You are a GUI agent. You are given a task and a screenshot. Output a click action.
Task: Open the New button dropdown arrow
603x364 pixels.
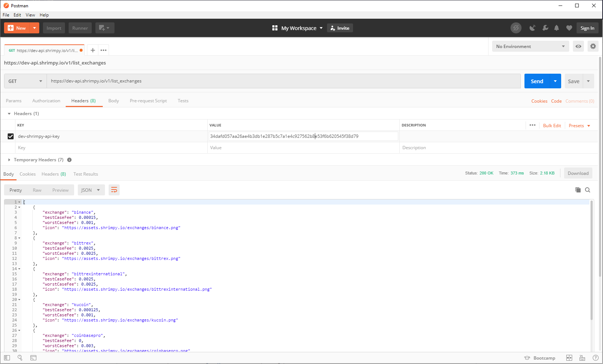click(x=34, y=28)
